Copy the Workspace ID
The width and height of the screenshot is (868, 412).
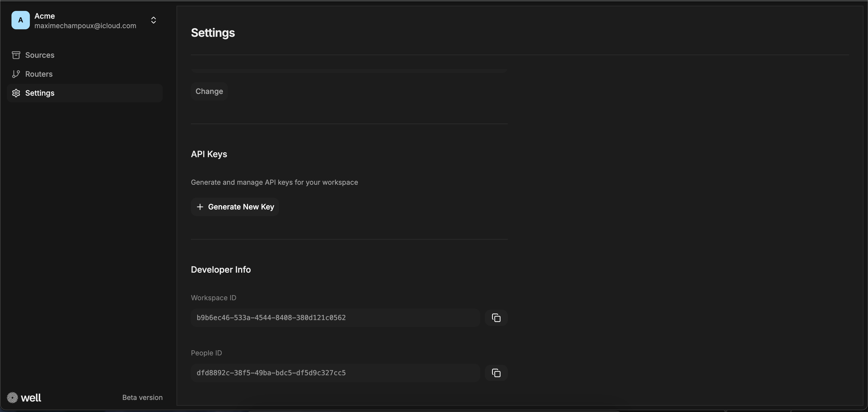pyautogui.click(x=496, y=317)
